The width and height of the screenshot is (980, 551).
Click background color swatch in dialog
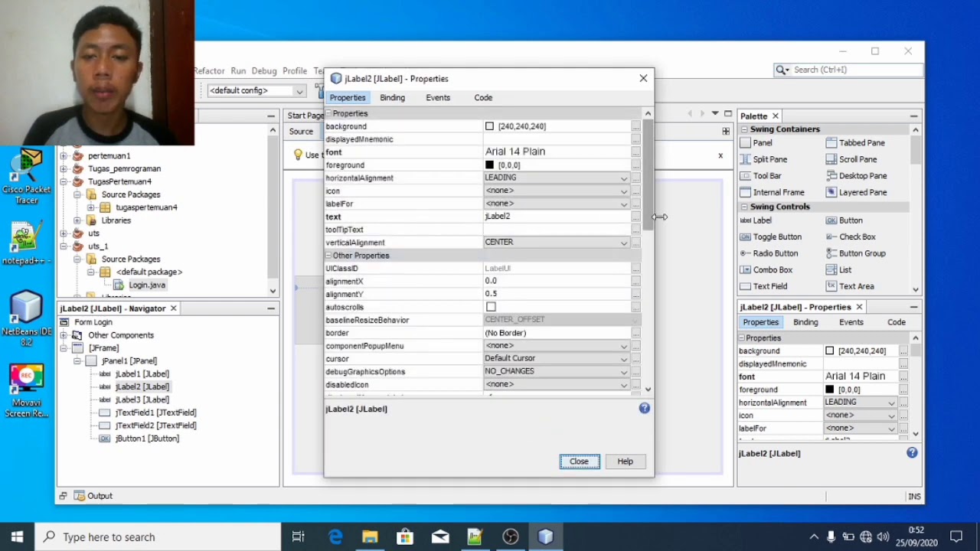click(x=489, y=126)
